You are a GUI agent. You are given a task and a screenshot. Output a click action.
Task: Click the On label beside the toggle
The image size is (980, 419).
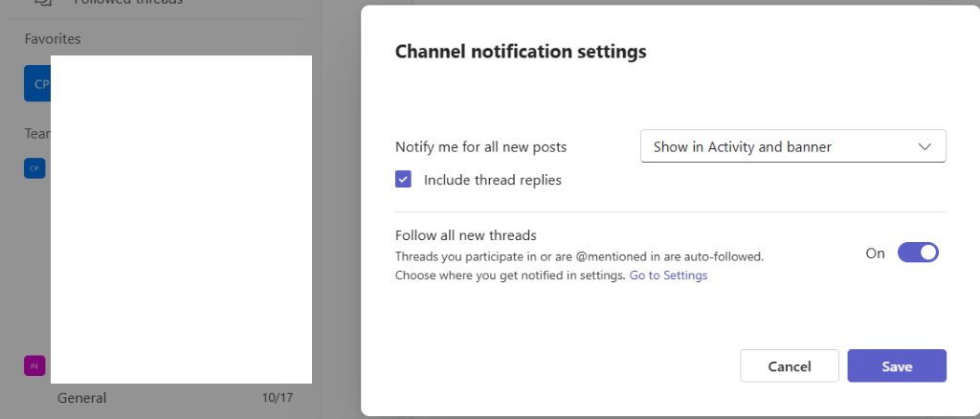coord(875,254)
